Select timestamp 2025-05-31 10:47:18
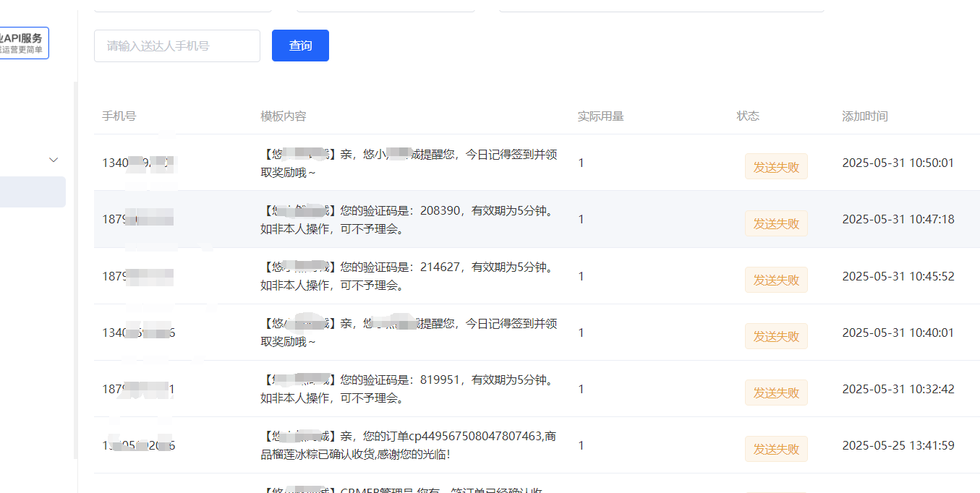Screen dimensions: 980x493 pos(898,219)
